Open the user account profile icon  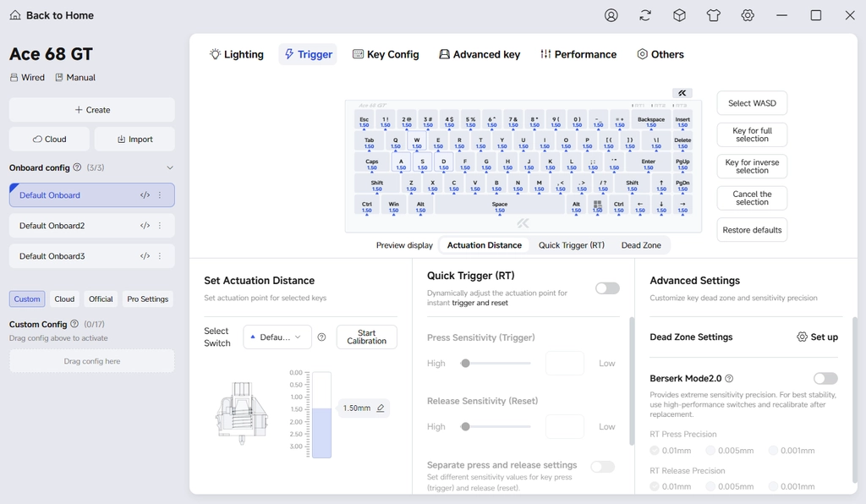tap(611, 15)
